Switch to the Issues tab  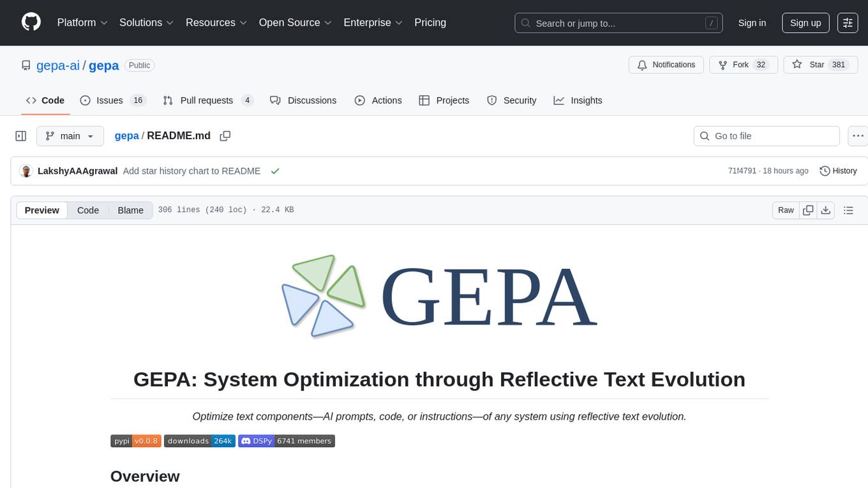[113, 100]
